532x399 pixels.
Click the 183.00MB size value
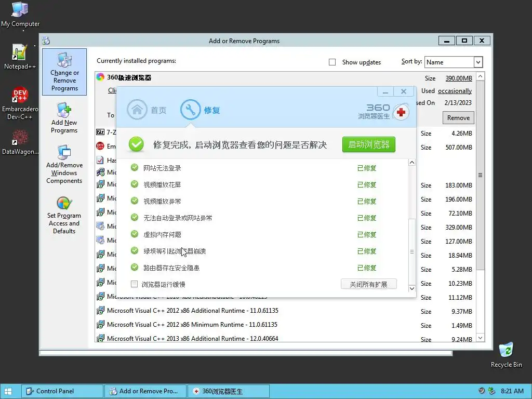(x=459, y=185)
